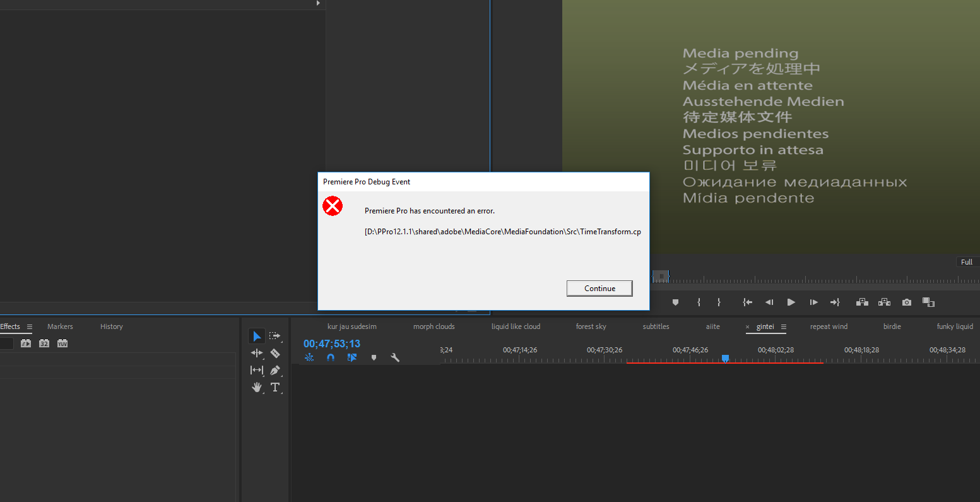Screen dimensions: 980x502
Task: Click timeline ruler label 00;48;02;28
Action: [x=776, y=350]
